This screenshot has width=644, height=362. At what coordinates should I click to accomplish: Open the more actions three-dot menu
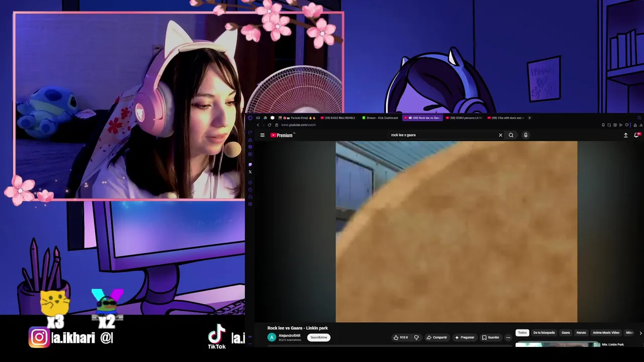[508, 337]
